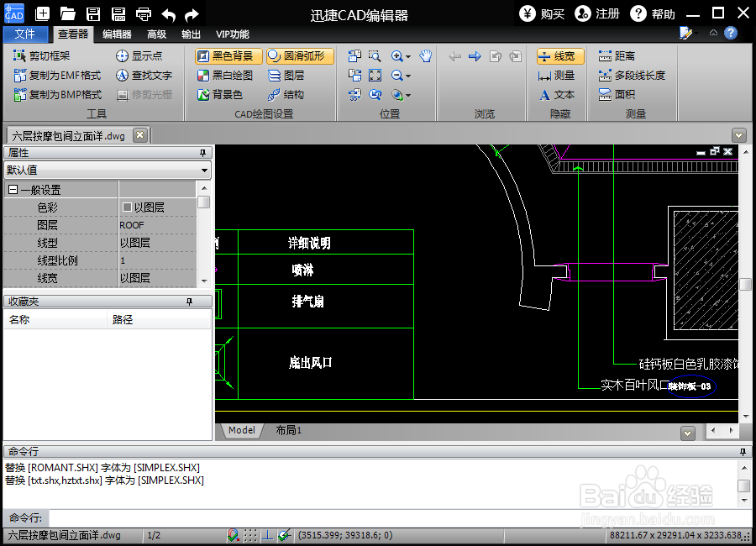This screenshot has height=546, width=756.
Task: Select the 布局1 layout tab
Action: point(288,430)
